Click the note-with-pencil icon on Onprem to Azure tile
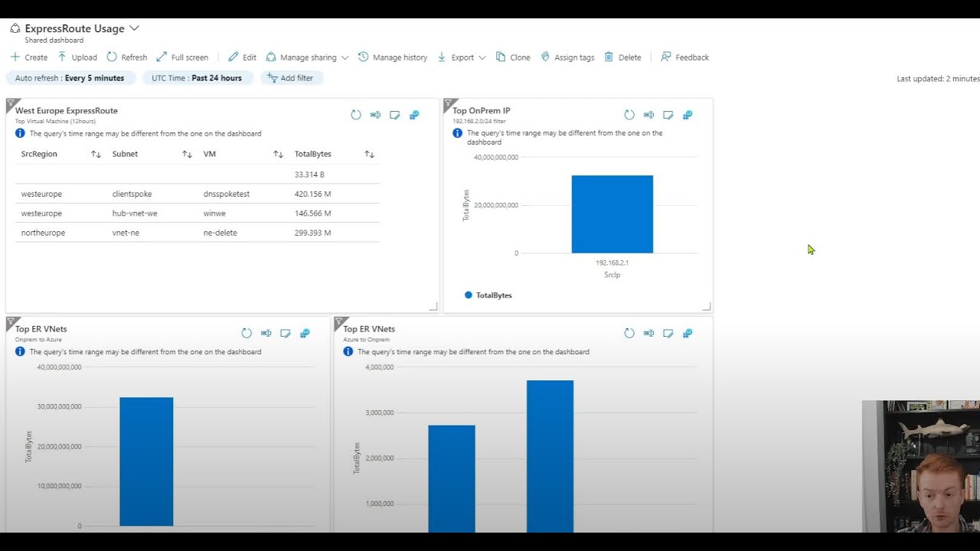The width and height of the screenshot is (980, 551). point(286,333)
